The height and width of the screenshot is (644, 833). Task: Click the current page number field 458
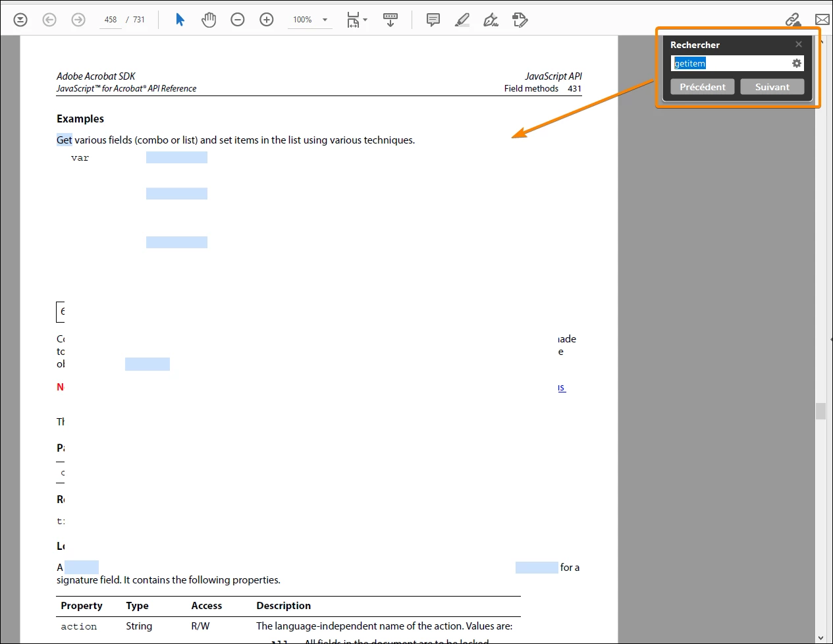coord(111,20)
